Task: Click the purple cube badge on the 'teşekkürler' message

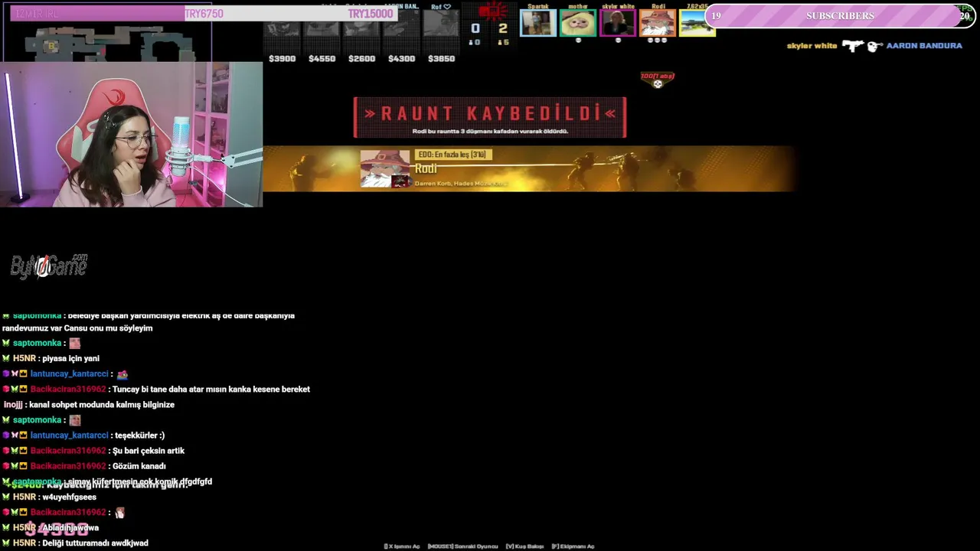Action: coord(6,435)
